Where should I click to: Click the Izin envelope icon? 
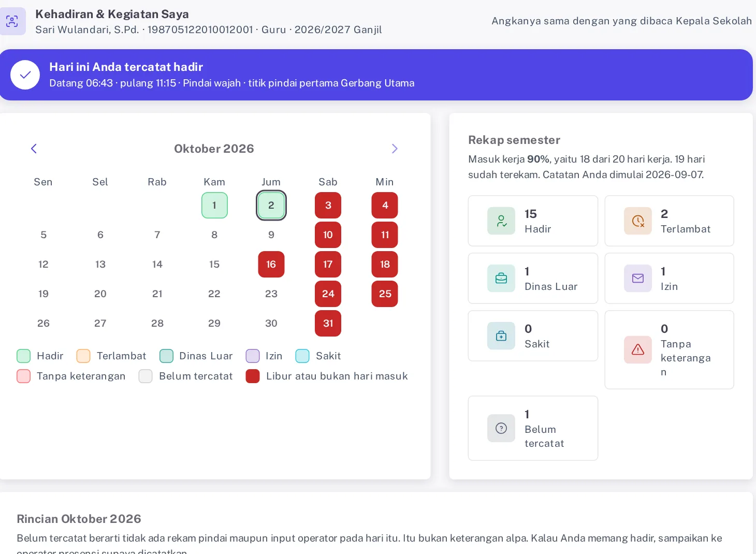point(637,279)
